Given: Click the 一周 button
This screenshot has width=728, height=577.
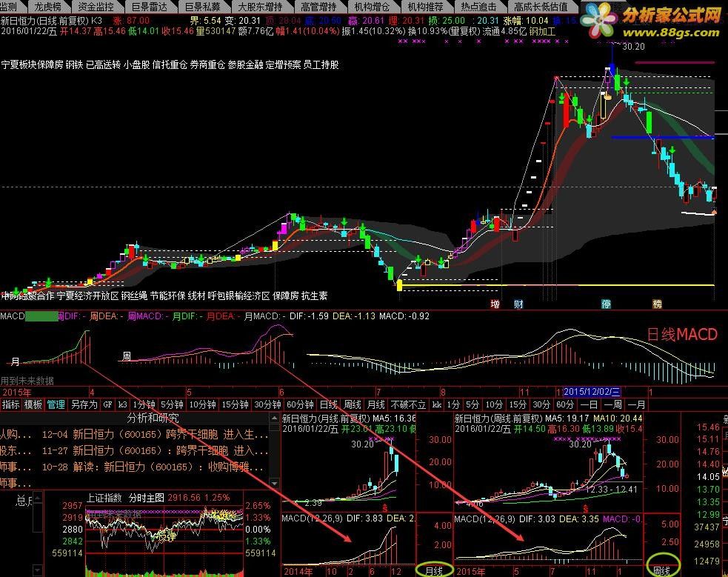Looking at the screenshot, I should [612, 404].
